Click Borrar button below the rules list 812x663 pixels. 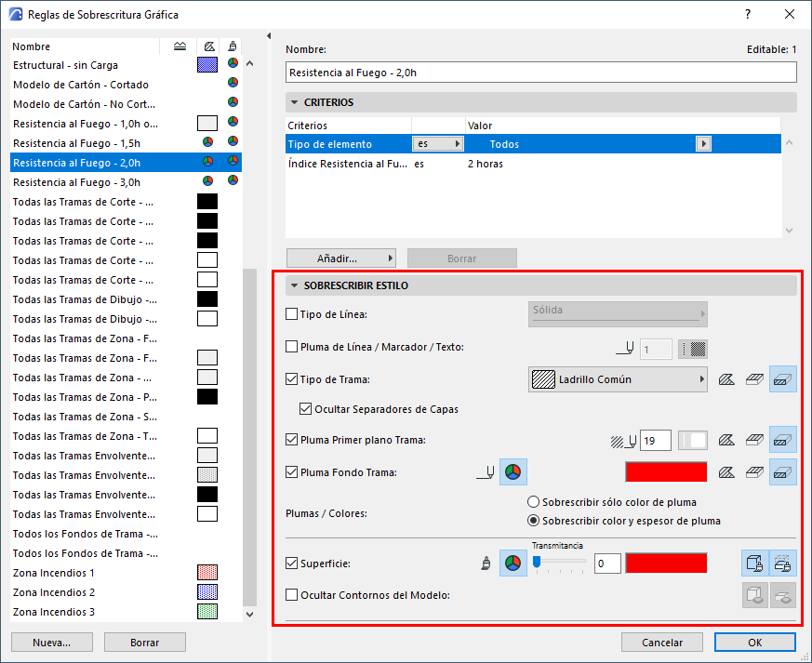pos(144,643)
